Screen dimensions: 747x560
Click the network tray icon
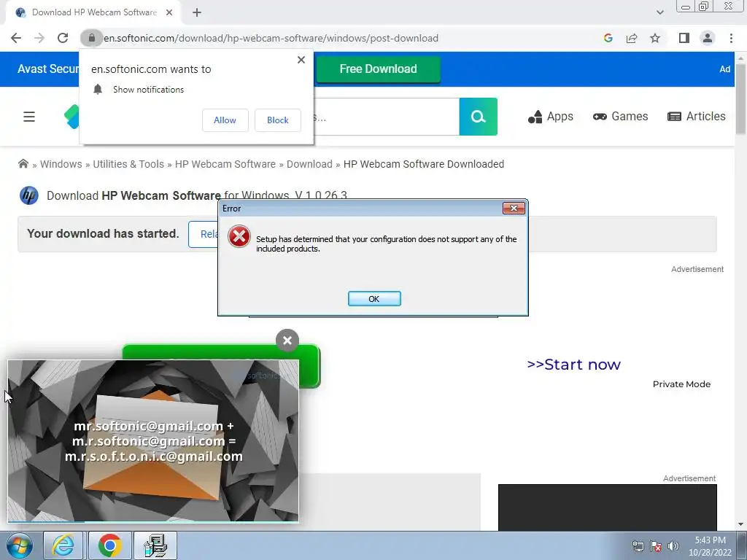(638, 546)
